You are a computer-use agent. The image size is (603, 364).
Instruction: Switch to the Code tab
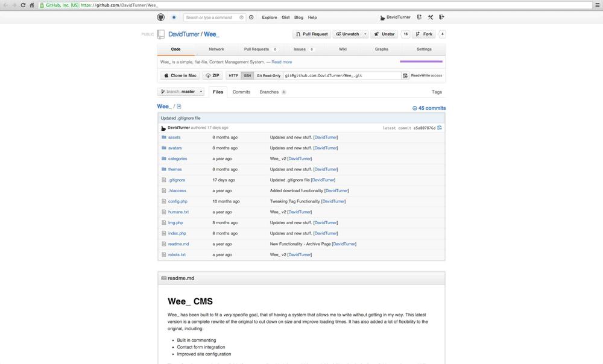click(175, 49)
